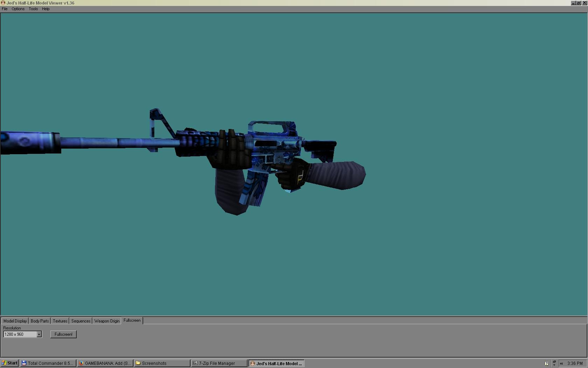The image size is (588, 368).
Task: Open the Screenshots folder from the taskbar
Action: (162, 363)
